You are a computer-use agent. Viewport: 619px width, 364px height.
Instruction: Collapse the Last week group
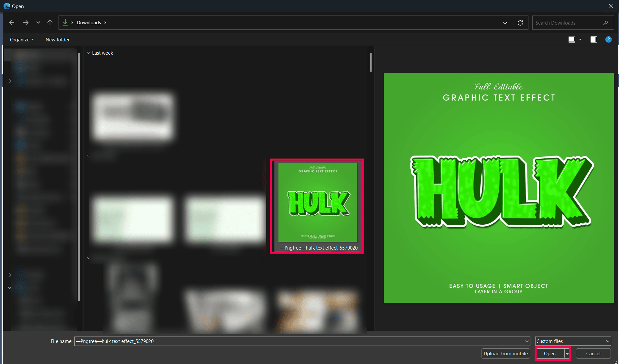(88, 53)
